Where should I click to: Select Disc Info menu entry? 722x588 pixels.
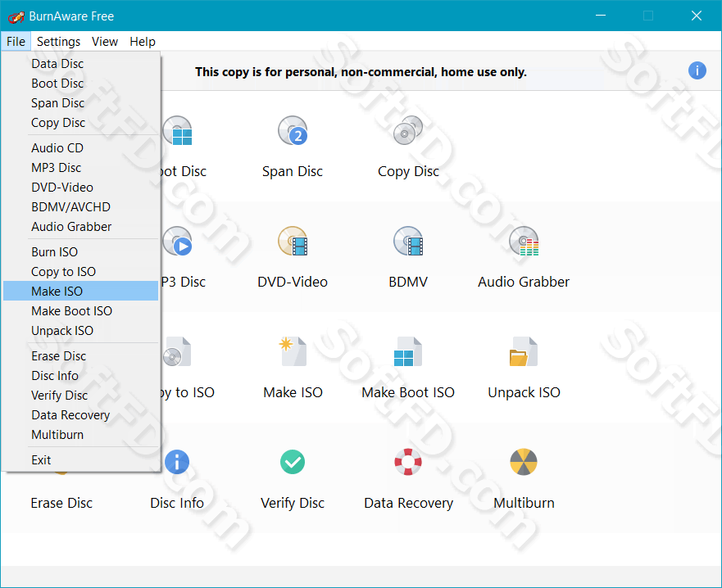coord(80,375)
